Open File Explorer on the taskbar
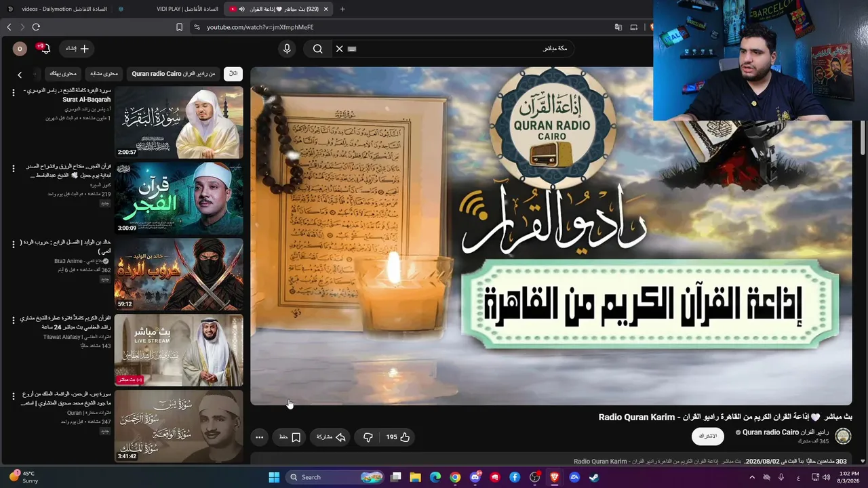 point(415,477)
